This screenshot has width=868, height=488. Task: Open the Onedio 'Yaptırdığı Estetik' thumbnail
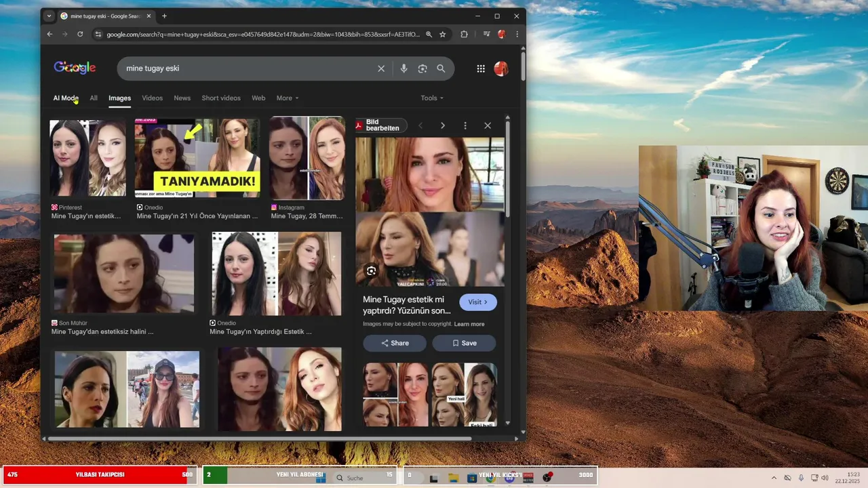(277, 274)
